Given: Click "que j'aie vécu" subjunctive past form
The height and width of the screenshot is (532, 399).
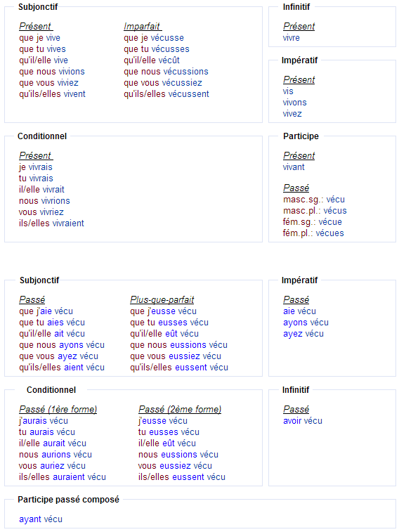Looking at the screenshot, I should pyautogui.click(x=46, y=311).
